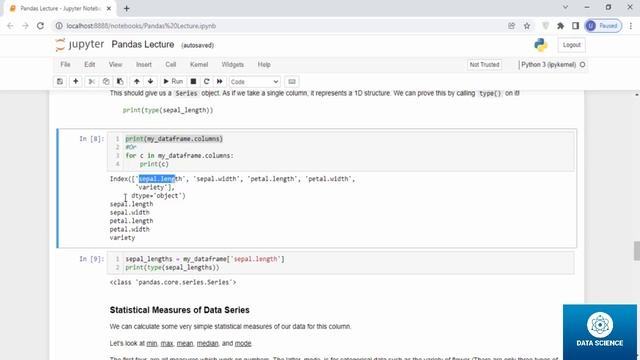Viewport: 640px width, 360px height.
Task: Click the Logout button
Action: 571,45
